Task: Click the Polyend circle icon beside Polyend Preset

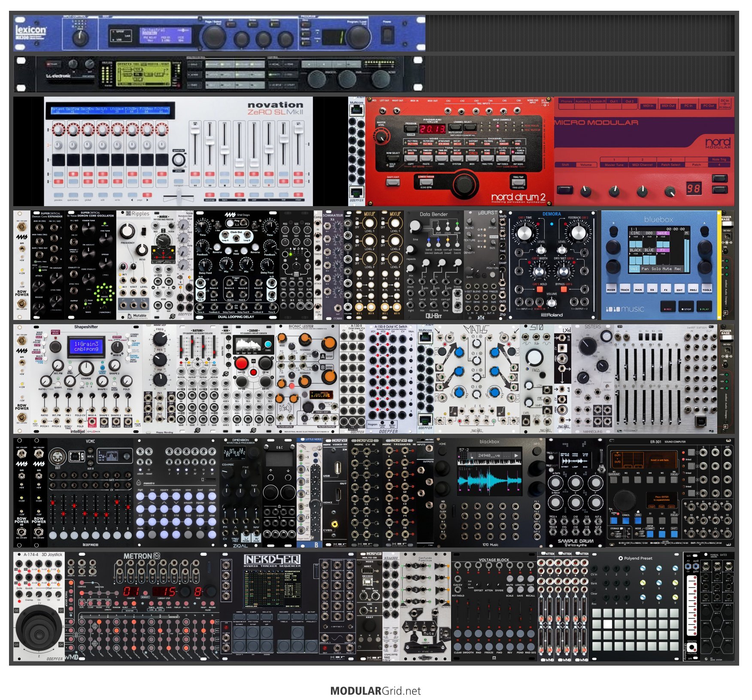Action: 620,558
